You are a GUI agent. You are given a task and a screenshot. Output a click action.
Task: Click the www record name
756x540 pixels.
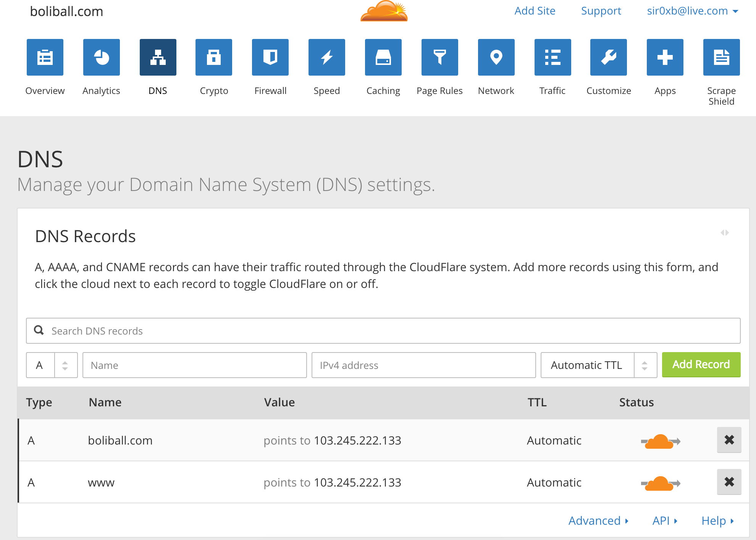tap(101, 483)
